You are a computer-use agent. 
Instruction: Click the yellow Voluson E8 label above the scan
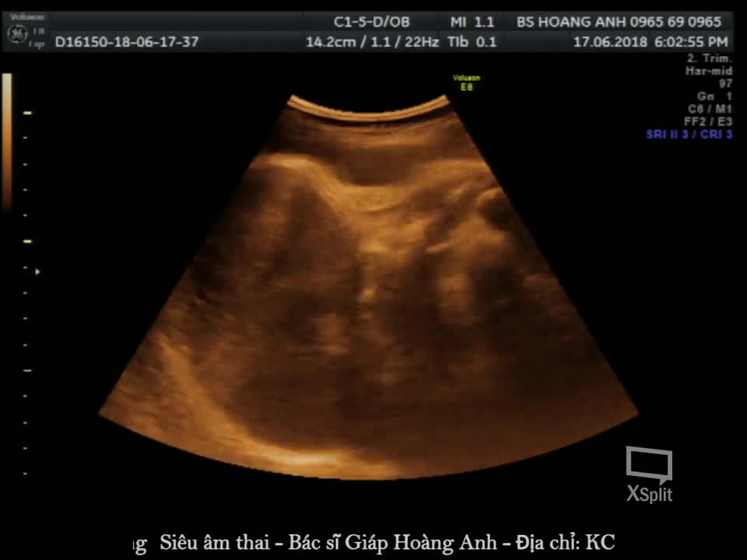click(x=466, y=82)
